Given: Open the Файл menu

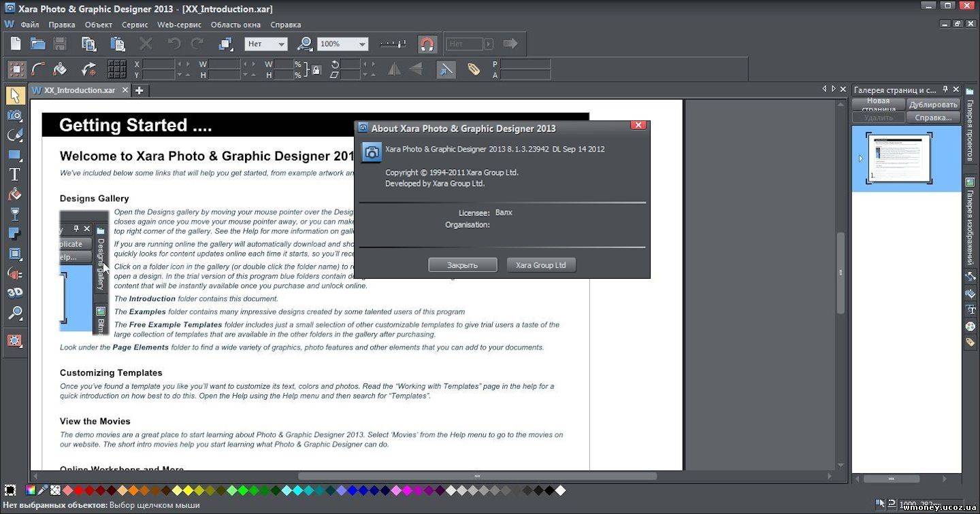Looking at the screenshot, I should pyautogui.click(x=30, y=24).
